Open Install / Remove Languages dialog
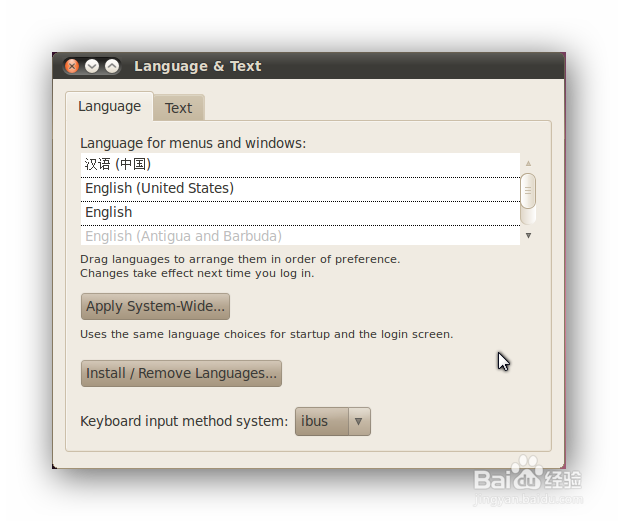Image resolution: width=618 pixels, height=521 pixels. point(181,373)
